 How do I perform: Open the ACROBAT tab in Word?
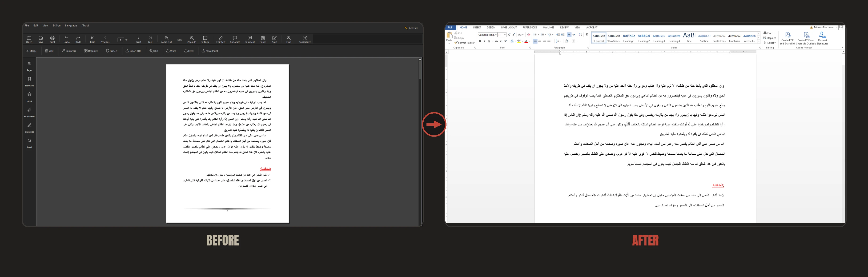pyautogui.click(x=592, y=28)
